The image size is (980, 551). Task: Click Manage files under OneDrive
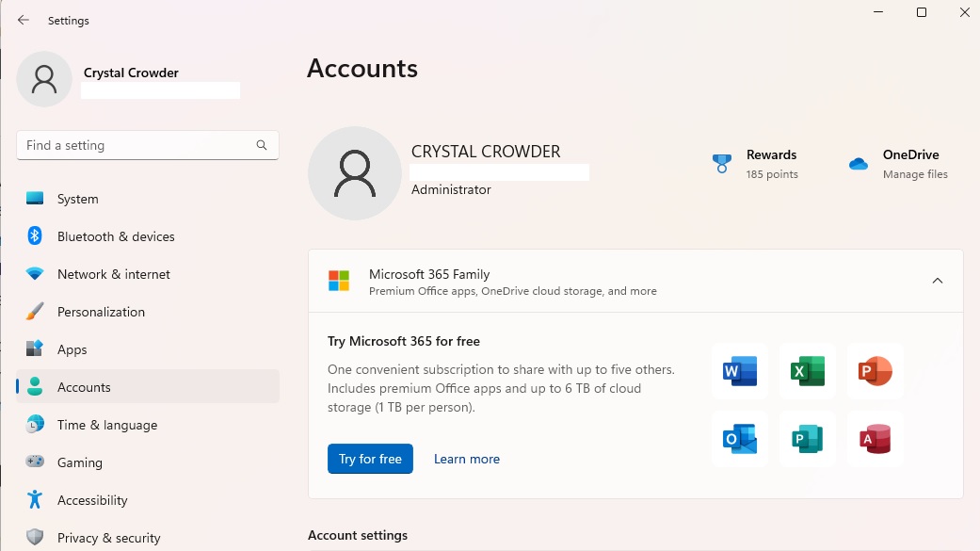914,174
